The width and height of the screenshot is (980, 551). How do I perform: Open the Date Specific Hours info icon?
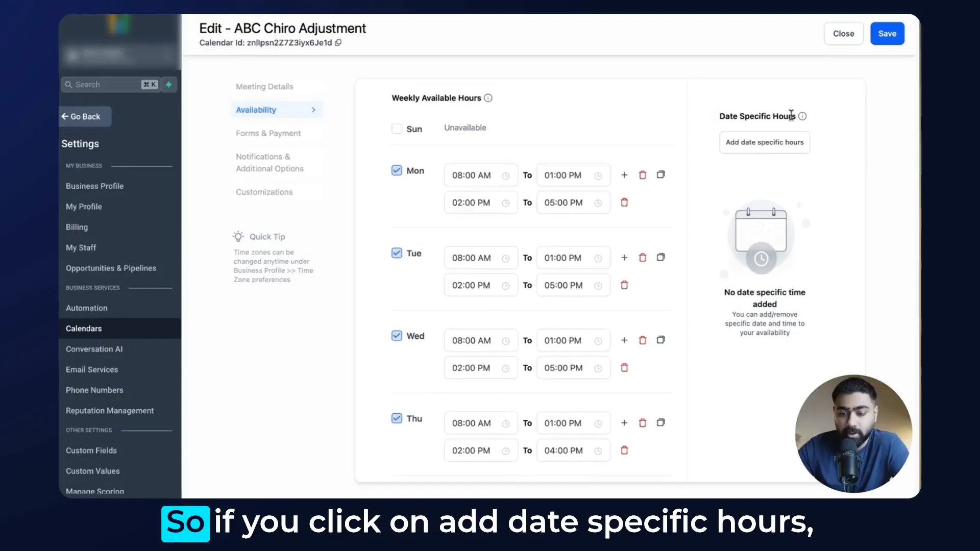802,116
